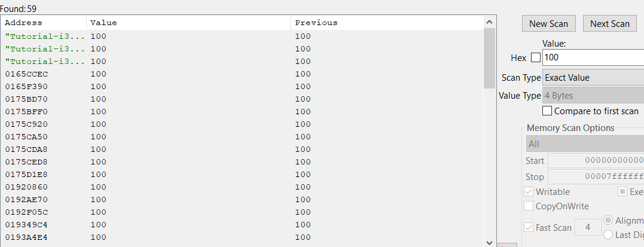The width and height of the screenshot is (644, 247).
Task: Toggle the Fast Scan checkbox
Action: pyautogui.click(x=529, y=227)
